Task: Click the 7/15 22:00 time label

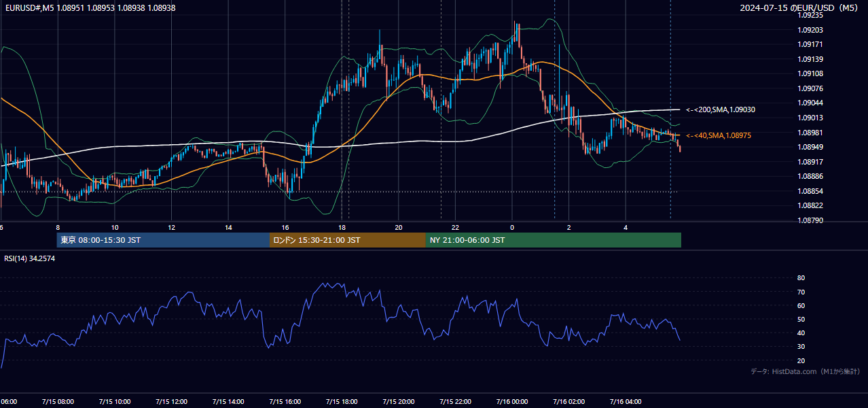Action: coord(455,401)
